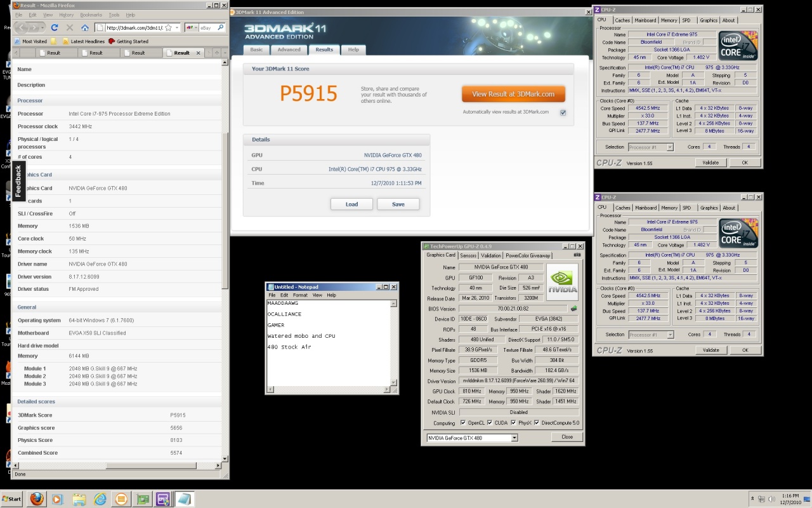
Task: Click the Firefox reload page icon
Action: point(55,27)
